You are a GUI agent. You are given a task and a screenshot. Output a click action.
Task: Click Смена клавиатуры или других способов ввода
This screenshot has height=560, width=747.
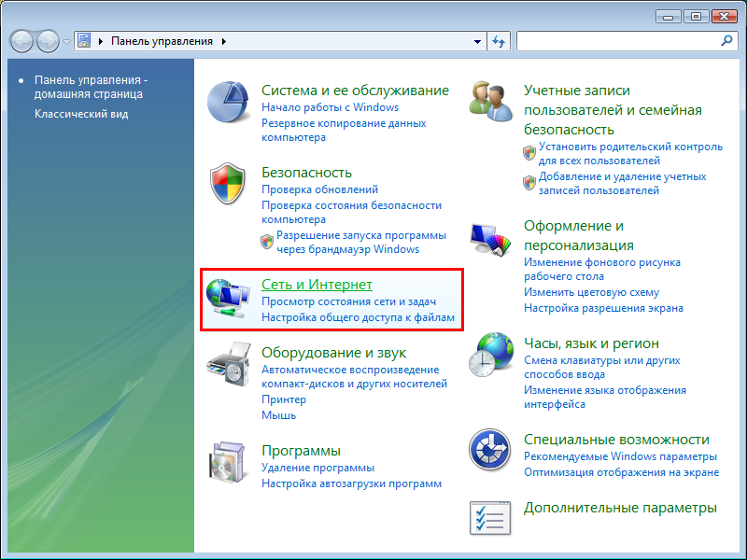(602, 367)
